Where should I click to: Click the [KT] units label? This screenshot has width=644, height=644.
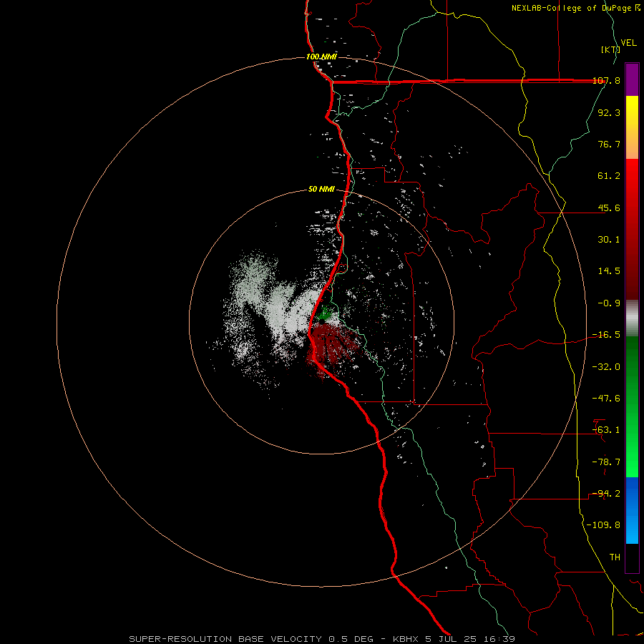click(610, 49)
